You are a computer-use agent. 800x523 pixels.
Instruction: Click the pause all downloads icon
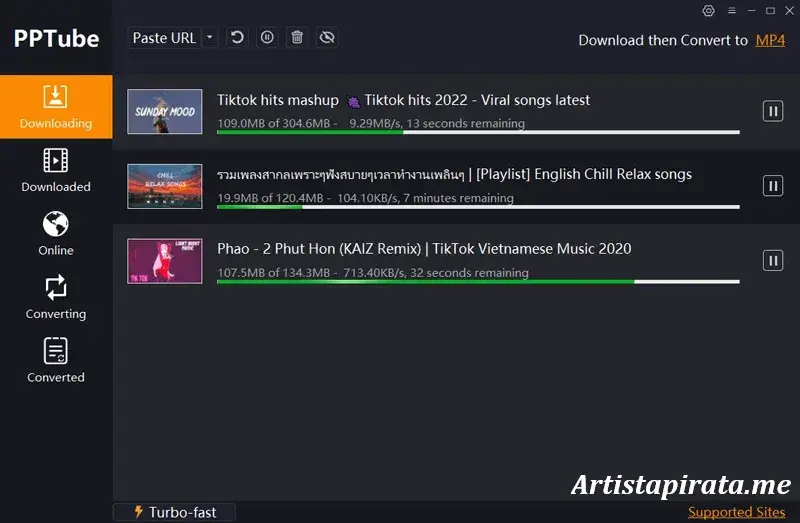267,37
